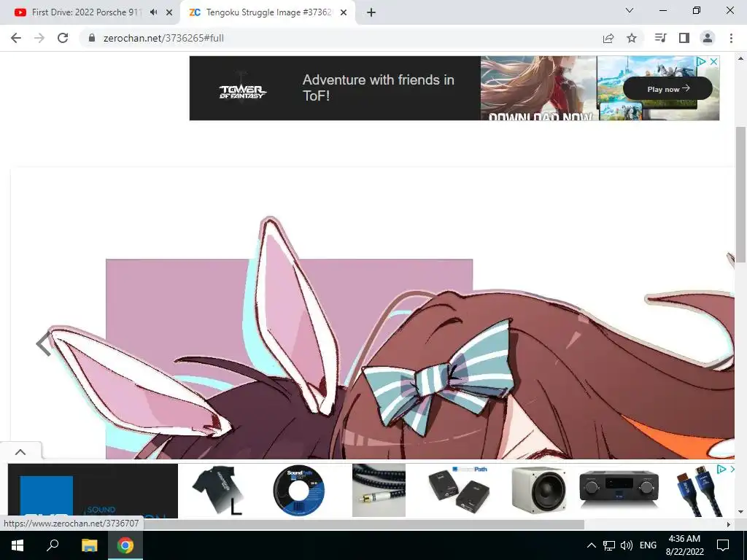747x560 pixels.
Task: Open File Explorer from the taskbar
Action: 89,545
